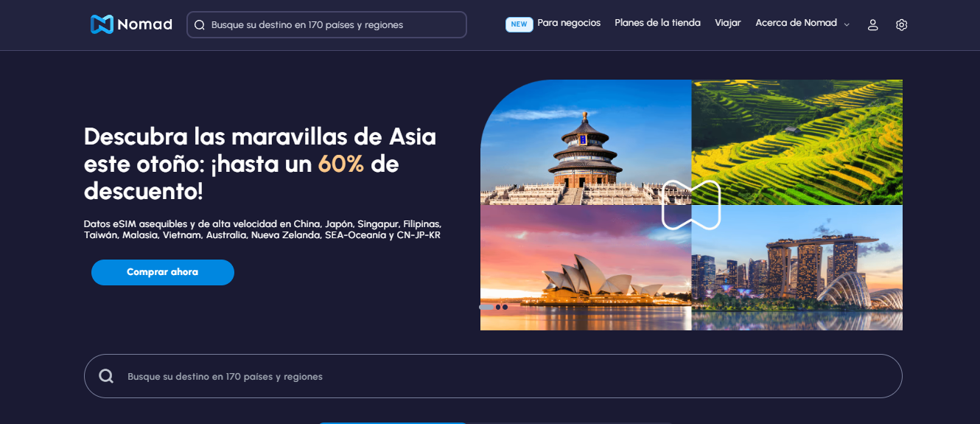Focus the header destination search field

point(332,25)
